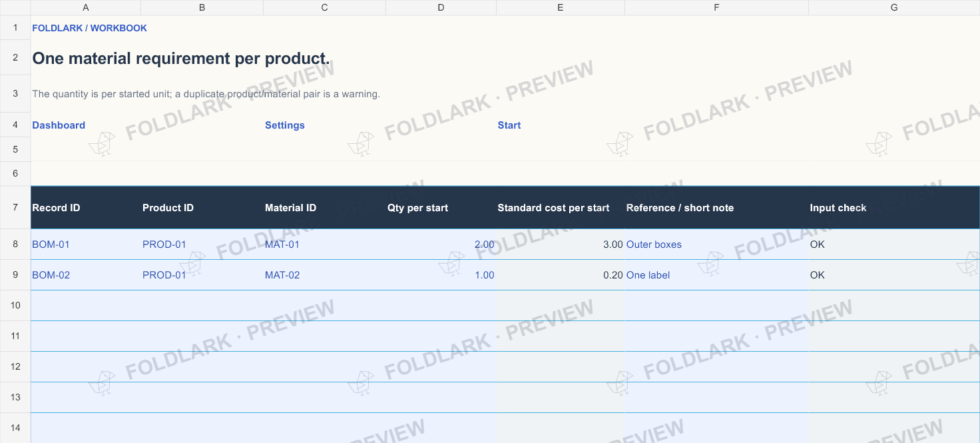Select the 0.20 standard cost cell

click(561, 275)
